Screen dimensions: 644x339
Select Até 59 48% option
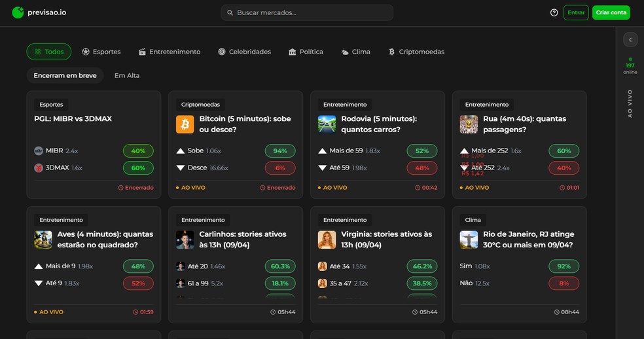[x=421, y=168]
